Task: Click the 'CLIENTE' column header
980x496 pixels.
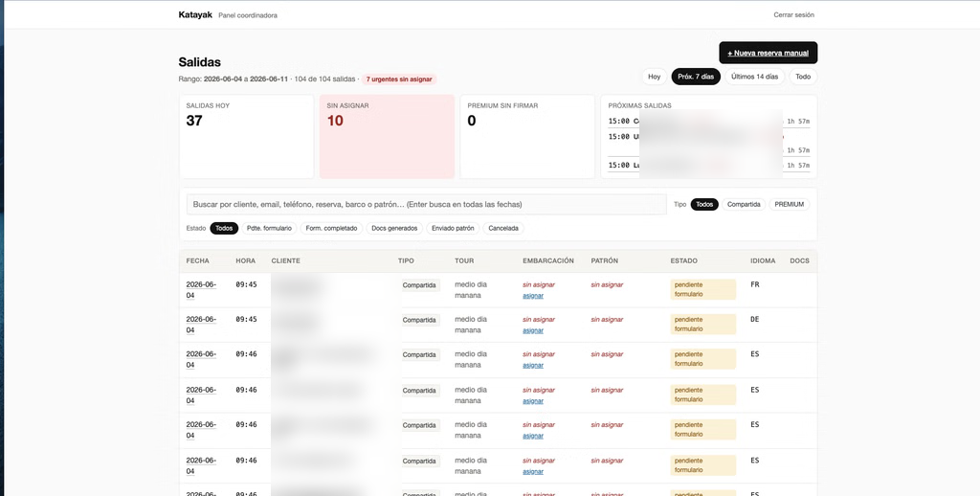Action: pyautogui.click(x=285, y=260)
